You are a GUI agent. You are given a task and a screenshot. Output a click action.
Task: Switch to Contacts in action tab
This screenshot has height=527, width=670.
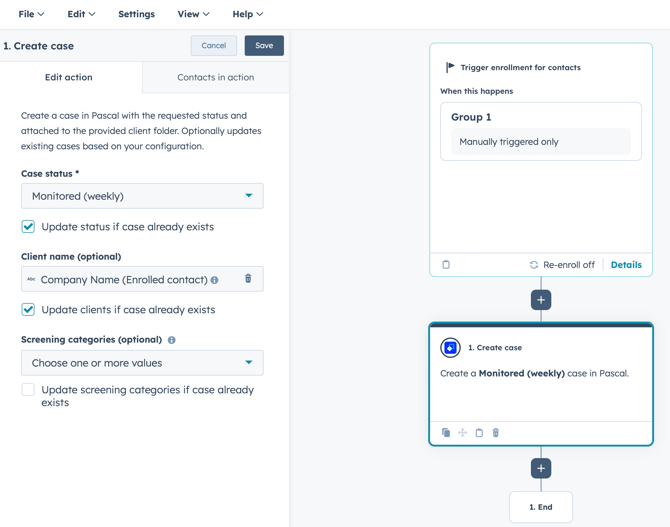click(215, 77)
